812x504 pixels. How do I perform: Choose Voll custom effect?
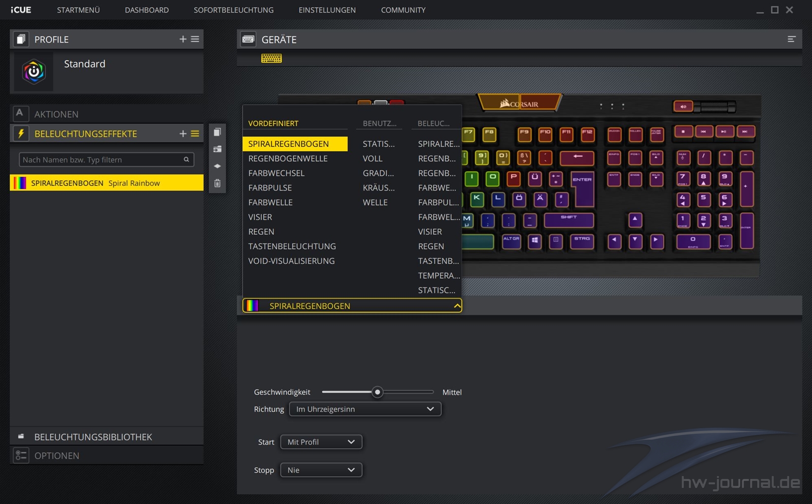pos(373,158)
